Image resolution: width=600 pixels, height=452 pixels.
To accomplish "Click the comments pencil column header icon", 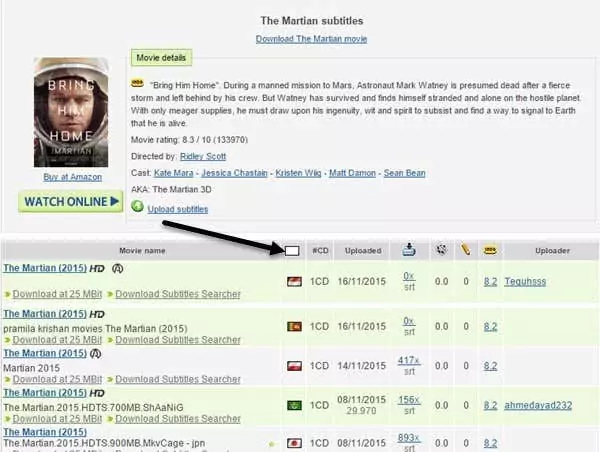I will click(x=465, y=250).
